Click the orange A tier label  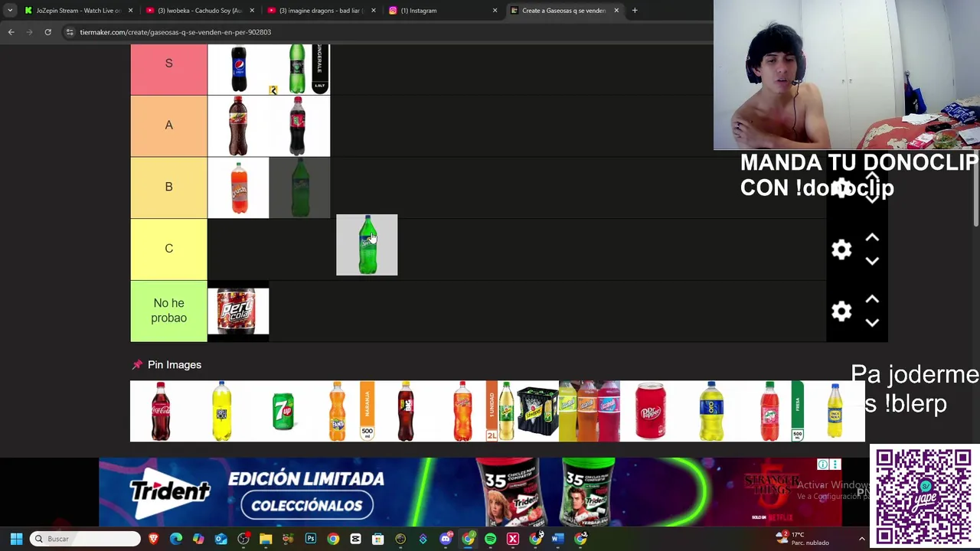point(168,126)
